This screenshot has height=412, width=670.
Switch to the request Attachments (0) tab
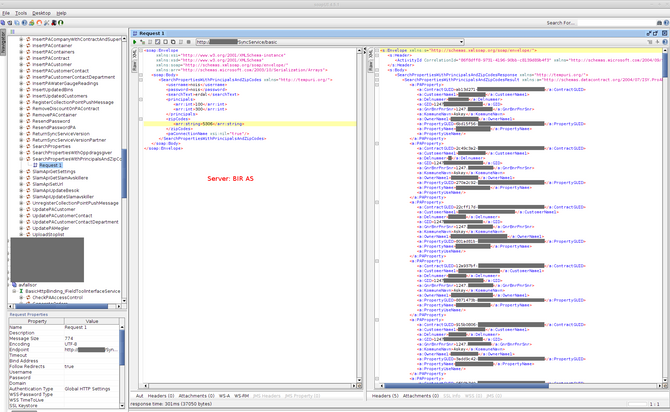pos(197,396)
